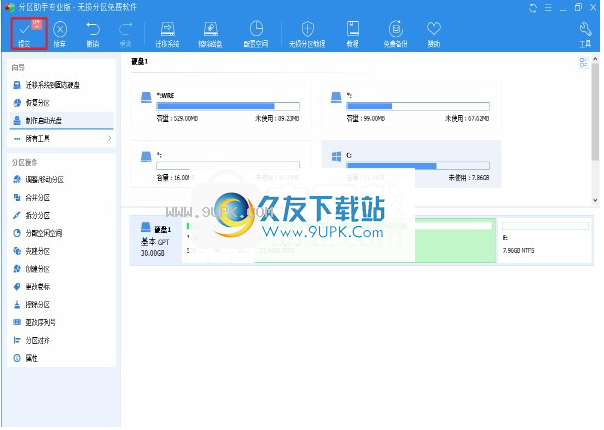
Task: Select the *: 16MB partition card
Action: [x=221, y=165]
